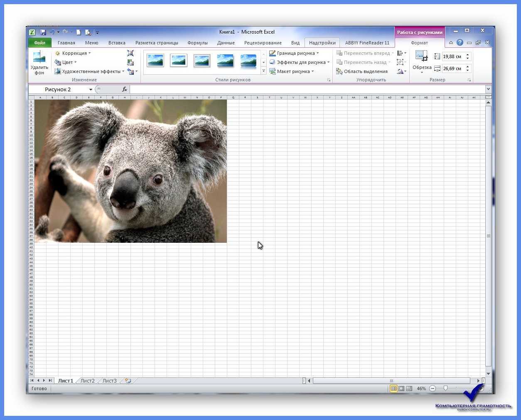
Task: Click the Save icon in Quick Access toolbar
Action: [x=43, y=32]
